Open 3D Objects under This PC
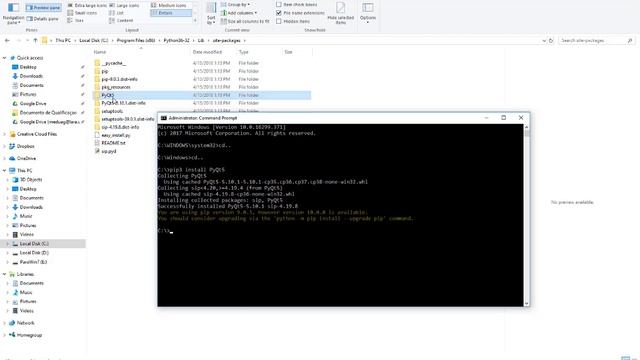Image resolution: width=640 pixels, height=360 pixels. coord(31,180)
